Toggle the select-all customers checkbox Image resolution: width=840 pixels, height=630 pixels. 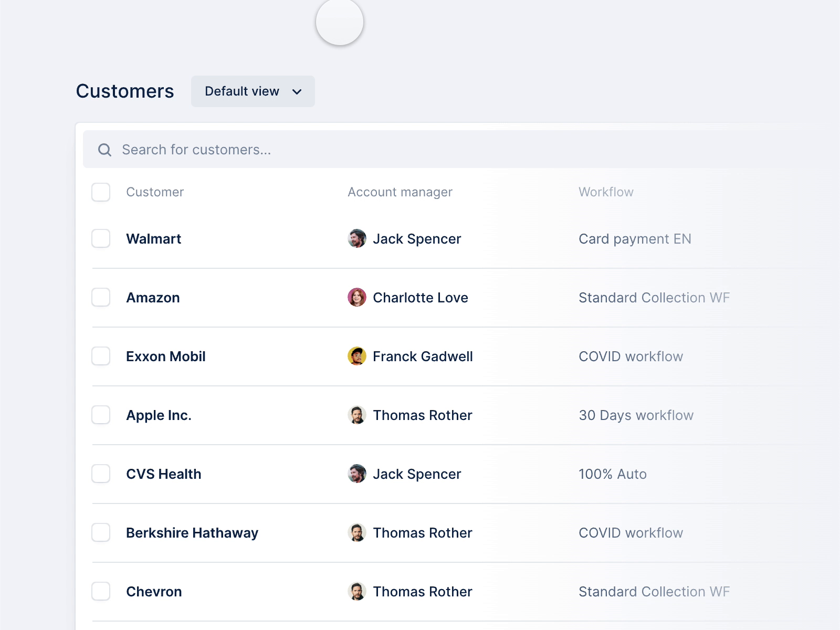101,192
